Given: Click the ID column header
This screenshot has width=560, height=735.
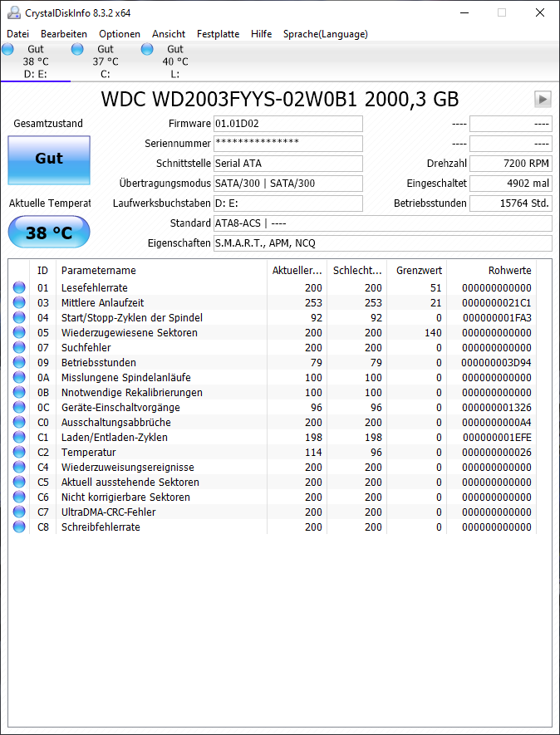Looking at the screenshot, I should click(42, 271).
